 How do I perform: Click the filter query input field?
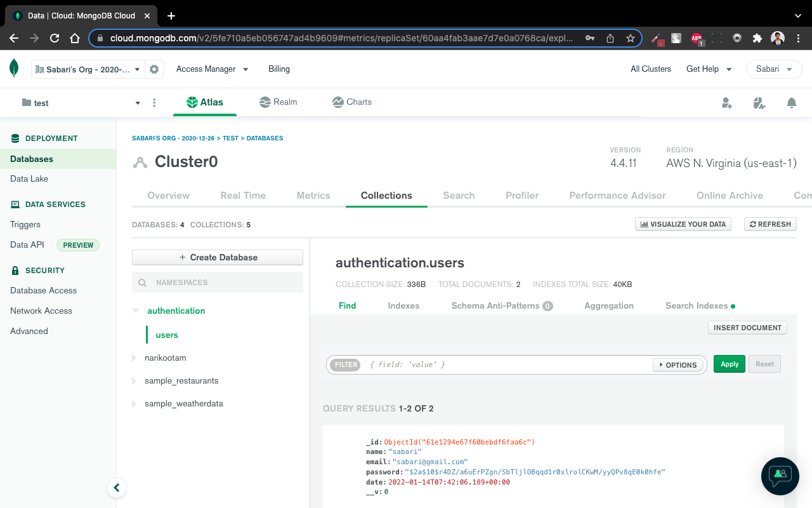coord(507,364)
